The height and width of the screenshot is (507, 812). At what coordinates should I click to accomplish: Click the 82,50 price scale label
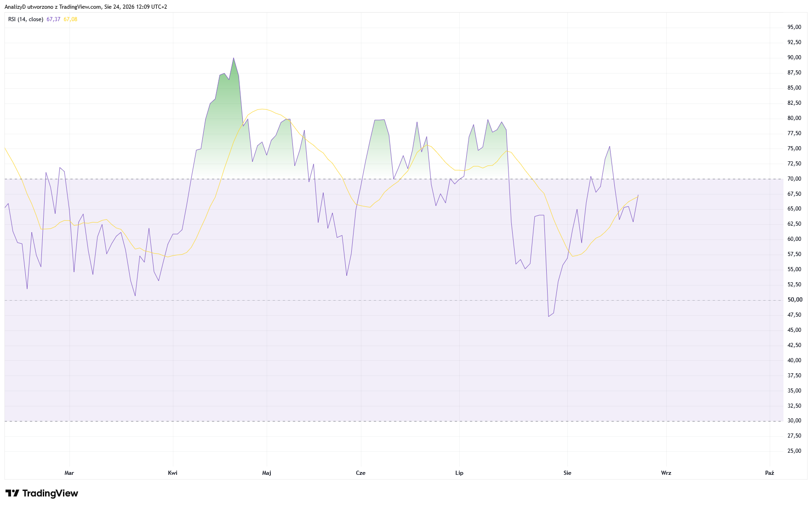pyautogui.click(x=794, y=103)
